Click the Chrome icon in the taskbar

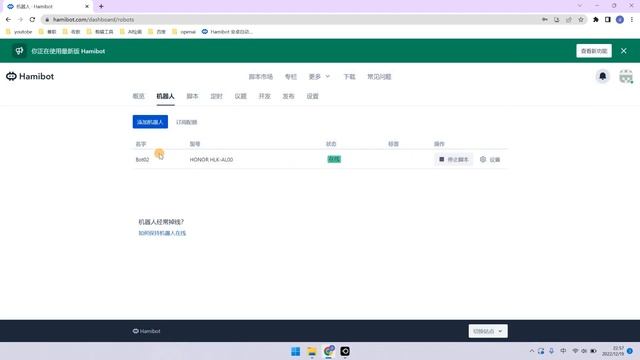(x=329, y=351)
